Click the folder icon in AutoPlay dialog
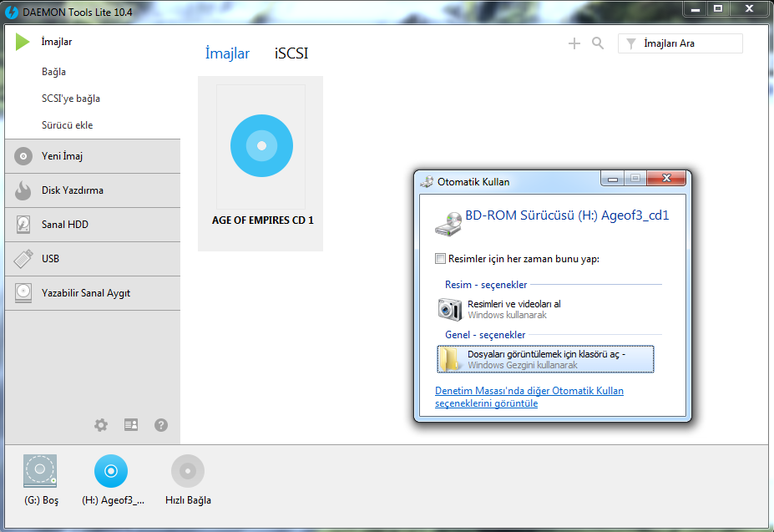Screen dimensions: 774x532 tap(449, 359)
